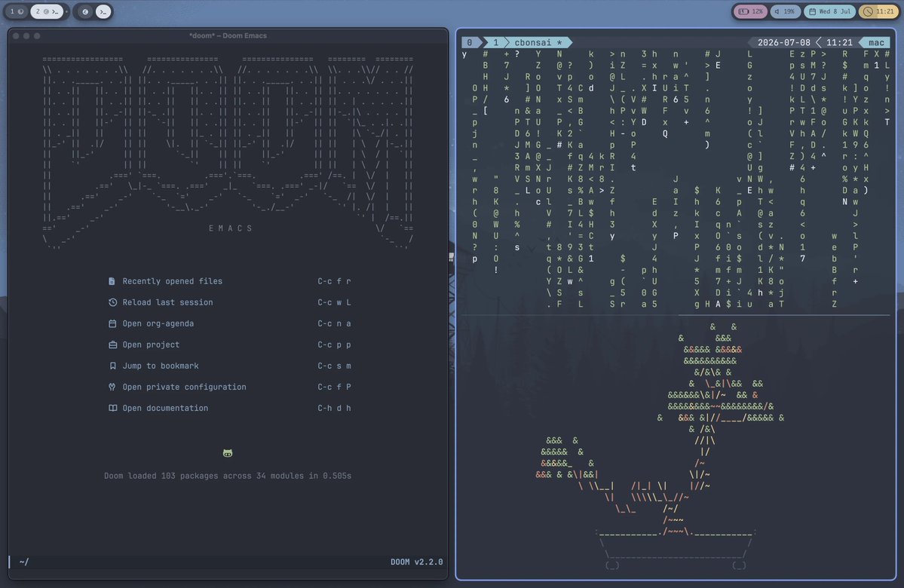The width and height of the screenshot is (904, 588).
Task: Click the battery 12% indicator
Action: [750, 11]
